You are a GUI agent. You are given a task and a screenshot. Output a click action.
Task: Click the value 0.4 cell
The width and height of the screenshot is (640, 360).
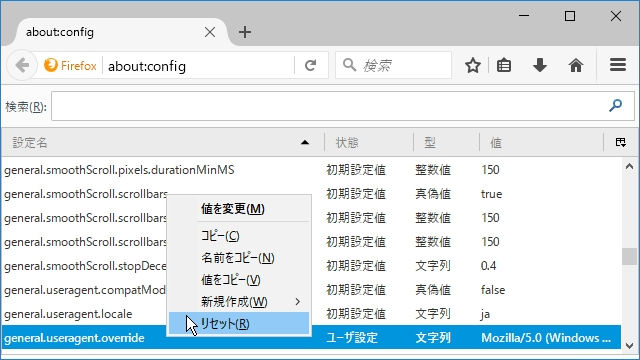pyautogui.click(x=489, y=266)
